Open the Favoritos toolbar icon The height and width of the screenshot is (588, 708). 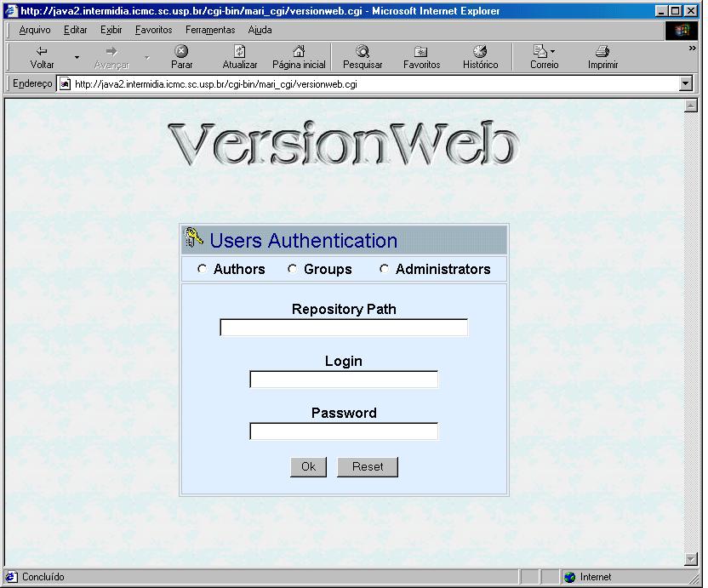[x=421, y=51]
